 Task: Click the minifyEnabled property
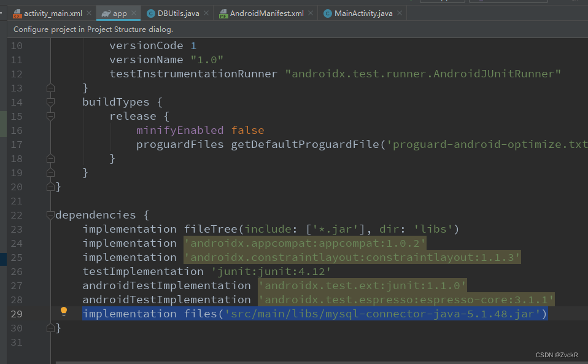point(180,131)
